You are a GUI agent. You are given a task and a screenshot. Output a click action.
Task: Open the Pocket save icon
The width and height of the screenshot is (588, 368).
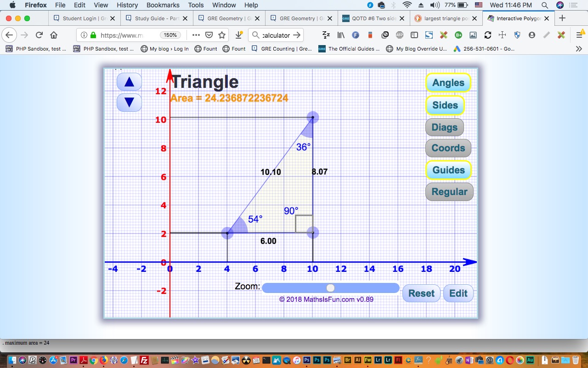[209, 35]
